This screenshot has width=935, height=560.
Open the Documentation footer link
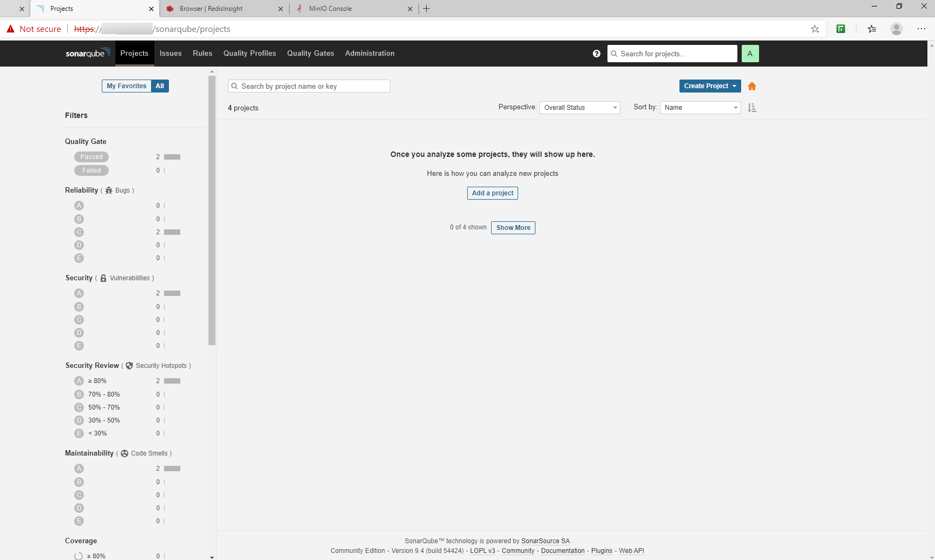[563, 551]
